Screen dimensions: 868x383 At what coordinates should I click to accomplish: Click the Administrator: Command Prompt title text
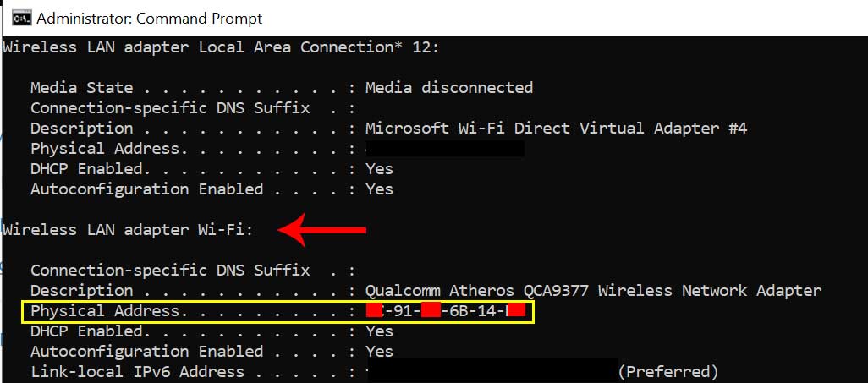[150, 19]
